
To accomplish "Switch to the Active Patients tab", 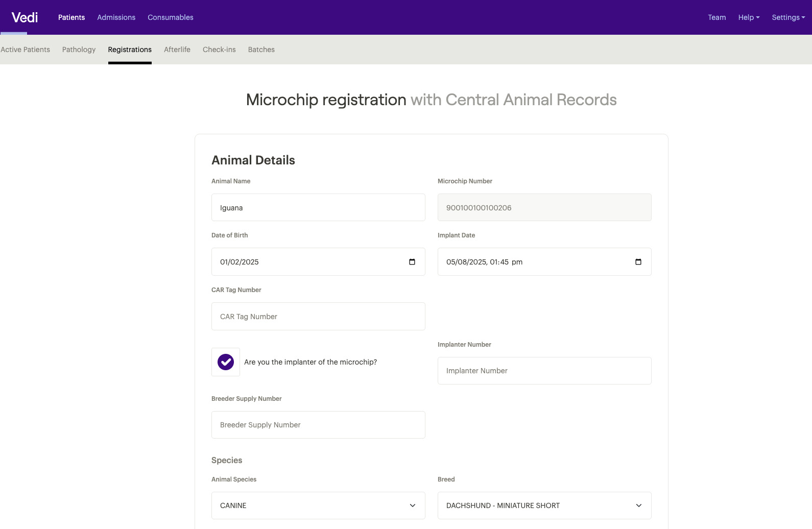I will pos(25,50).
